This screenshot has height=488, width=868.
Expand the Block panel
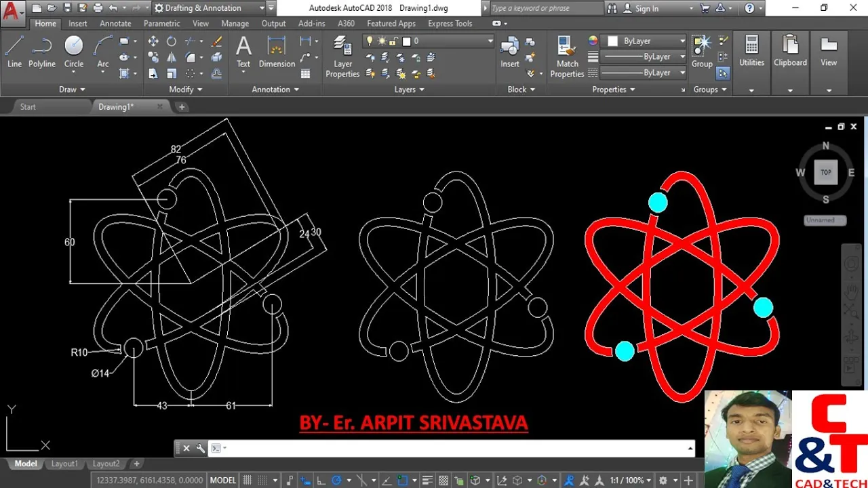point(521,89)
